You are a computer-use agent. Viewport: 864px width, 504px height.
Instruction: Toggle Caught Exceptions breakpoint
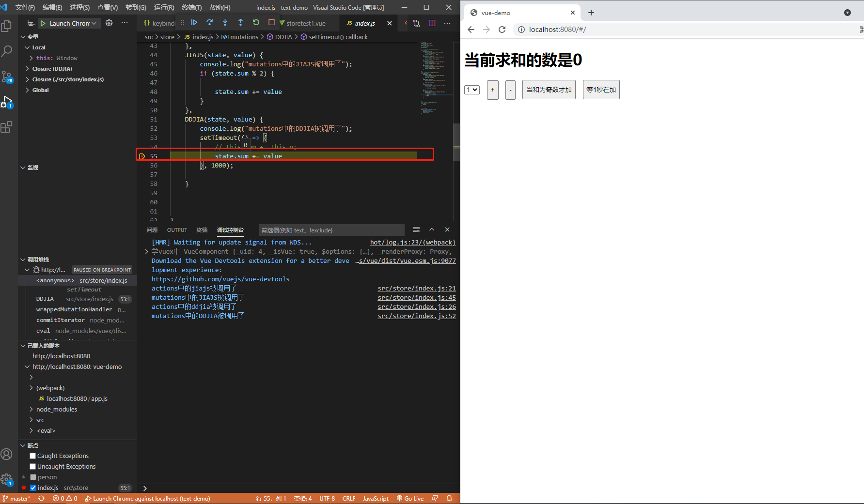33,456
